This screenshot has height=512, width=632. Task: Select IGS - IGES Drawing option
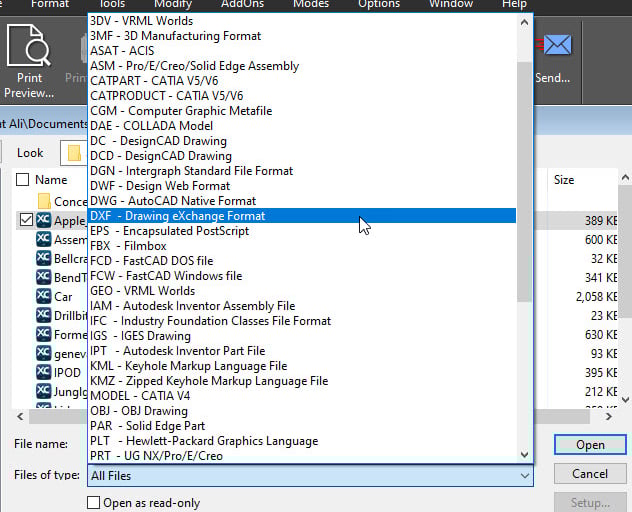coord(302,336)
